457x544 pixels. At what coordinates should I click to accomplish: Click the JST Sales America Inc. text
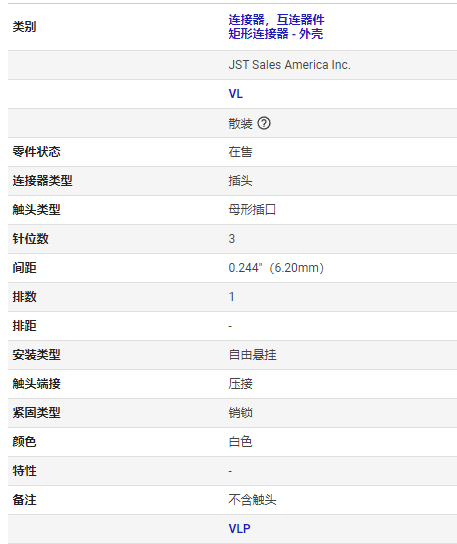pos(289,65)
